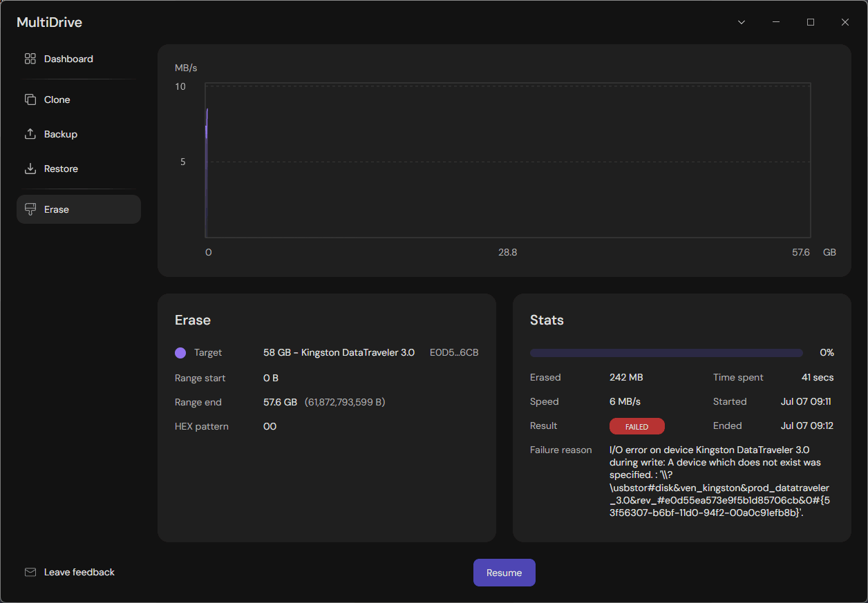Click the Erase brush icon in sidebar
868x603 pixels.
[x=30, y=209]
